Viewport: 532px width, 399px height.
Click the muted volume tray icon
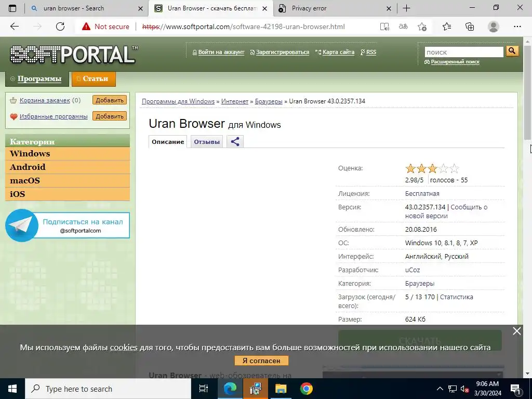[x=465, y=389]
